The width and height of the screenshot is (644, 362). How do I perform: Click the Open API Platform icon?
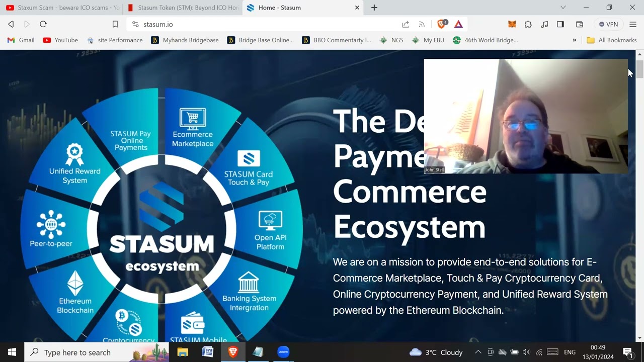[270, 221]
